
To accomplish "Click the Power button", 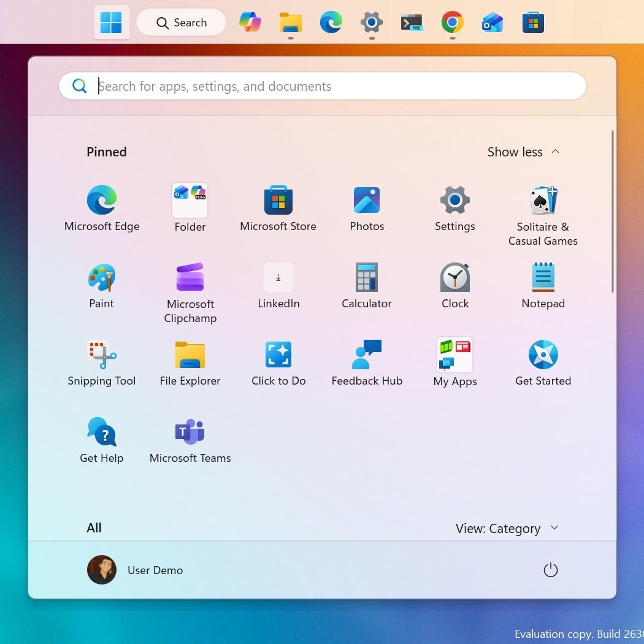I will (550, 570).
